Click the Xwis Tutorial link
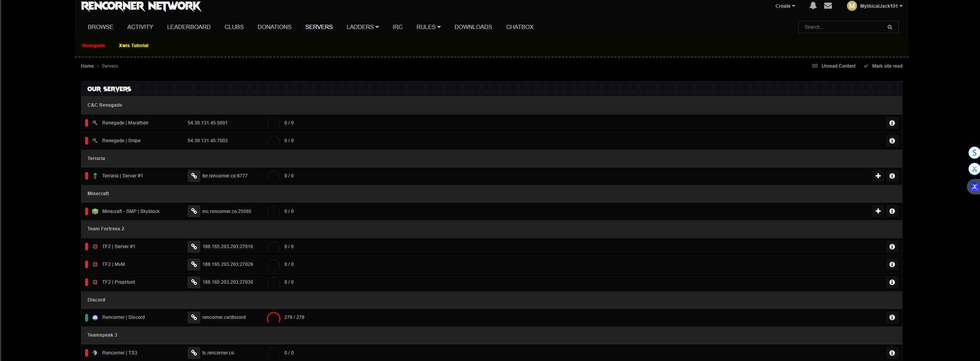This screenshot has width=980, height=361. coord(133,46)
